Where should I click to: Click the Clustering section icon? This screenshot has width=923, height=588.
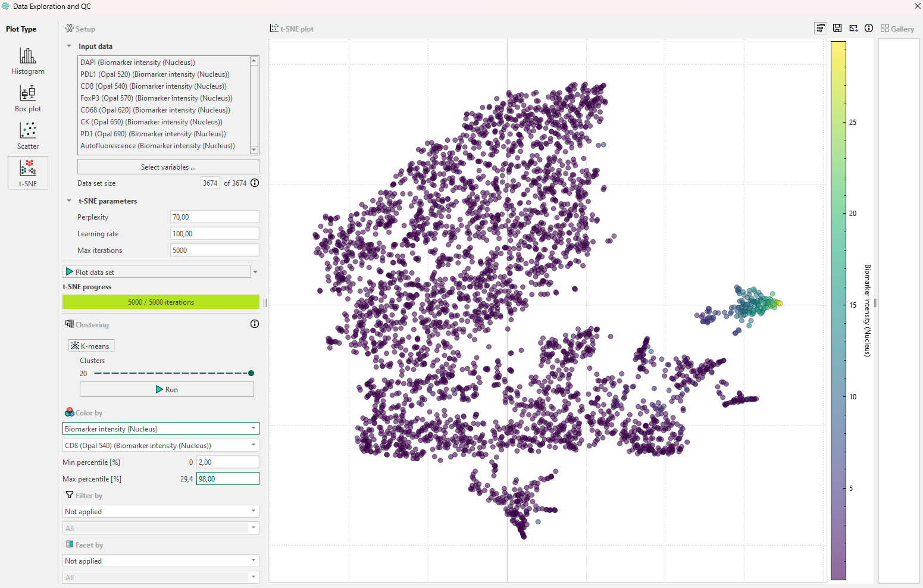pyautogui.click(x=70, y=324)
